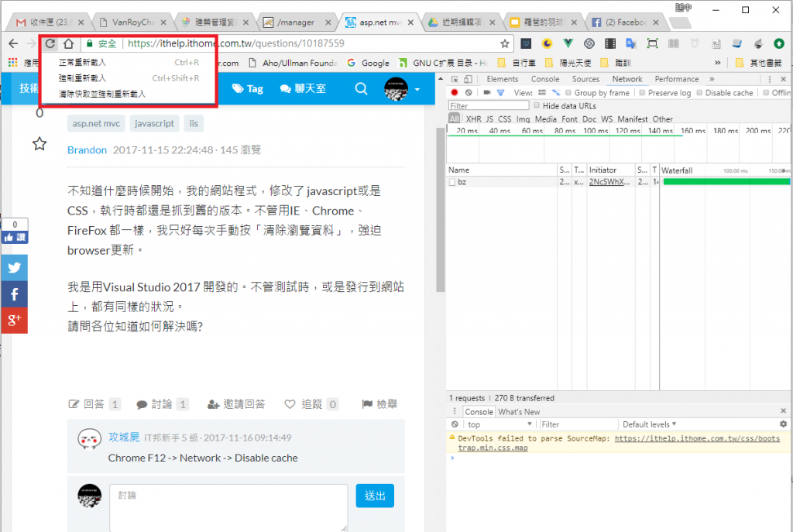Viewport: 793px width, 532px height.
Task: Filter requests by XHR type
Action: point(473,119)
